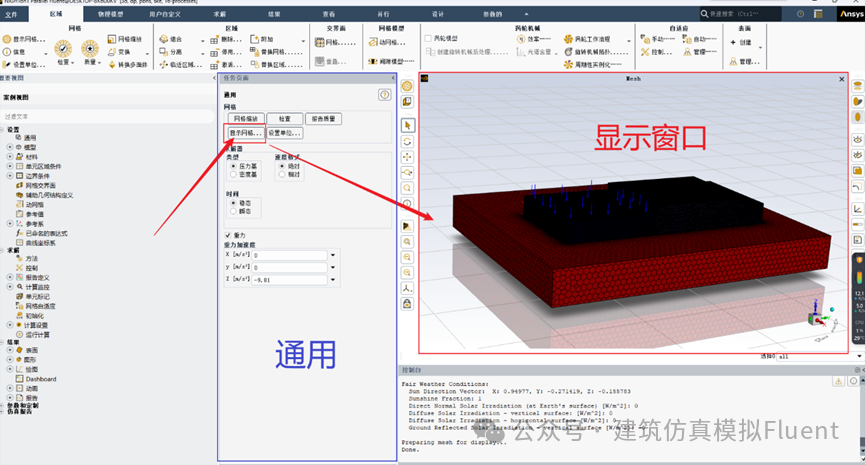Open Info (信息) dropdown arrow in ribbon
Image resolution: width=865 pixels, height=465 pixels.
pyautogui.click(x=46, y=54)
